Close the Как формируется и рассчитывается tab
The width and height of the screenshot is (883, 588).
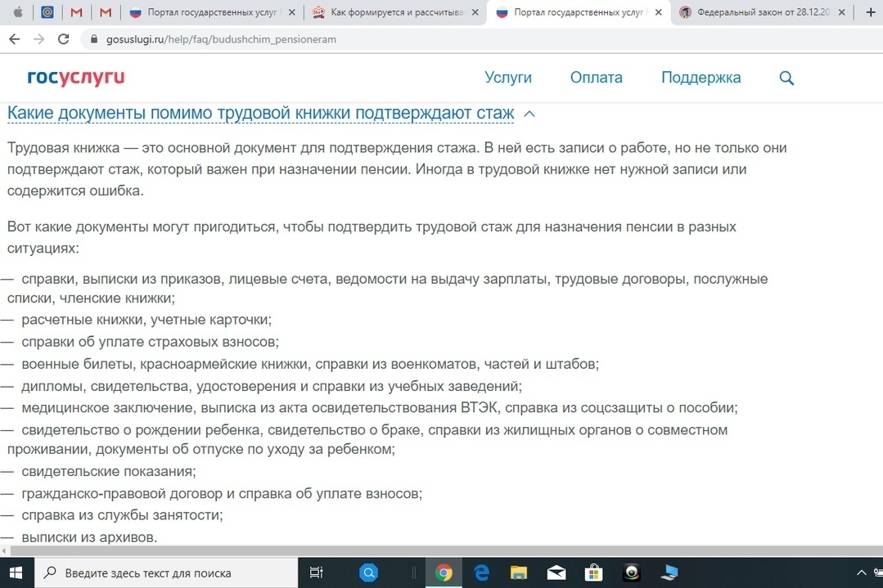[x=475, y=11]
